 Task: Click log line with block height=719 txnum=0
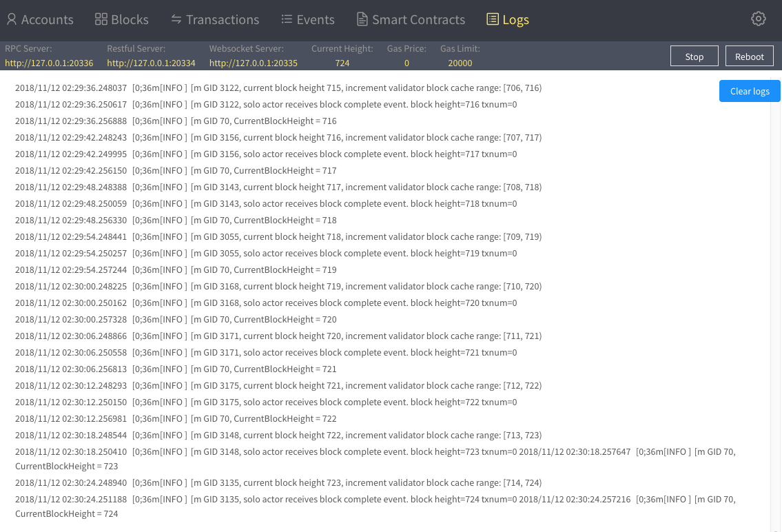click(x=266, y=253)
